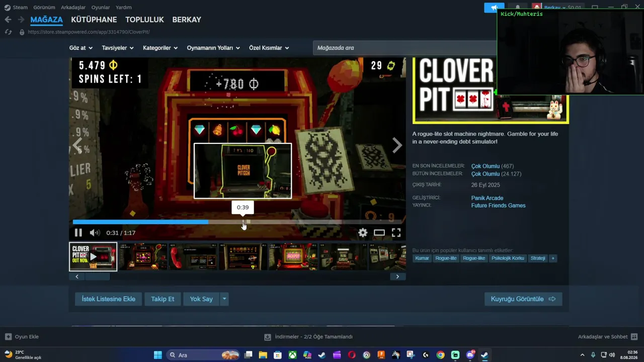Open publisher Future Friends Games link
This screenshot has height=362, width=644.
[x=498, y=206]
